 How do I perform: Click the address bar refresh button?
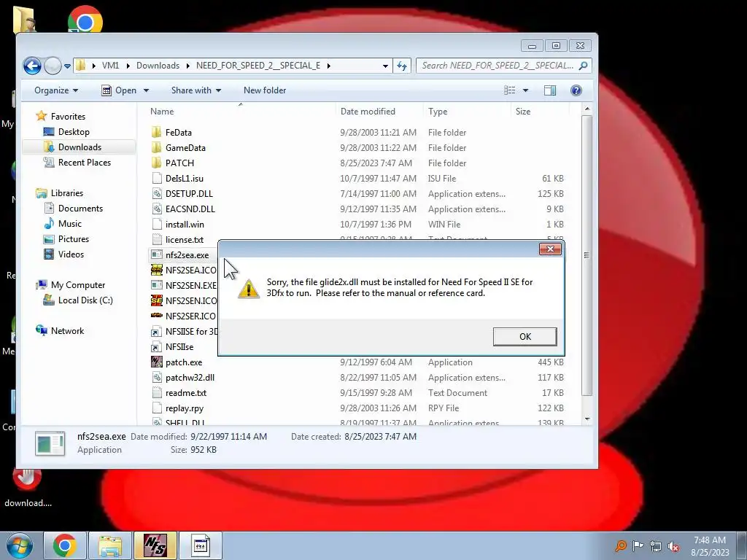402,66
